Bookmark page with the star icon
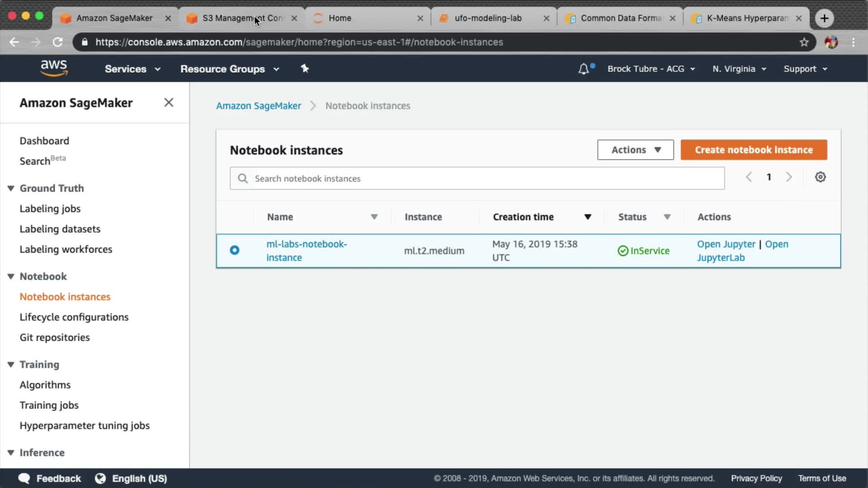The width and height of the screenshot is (868, 488). [804, 42]
